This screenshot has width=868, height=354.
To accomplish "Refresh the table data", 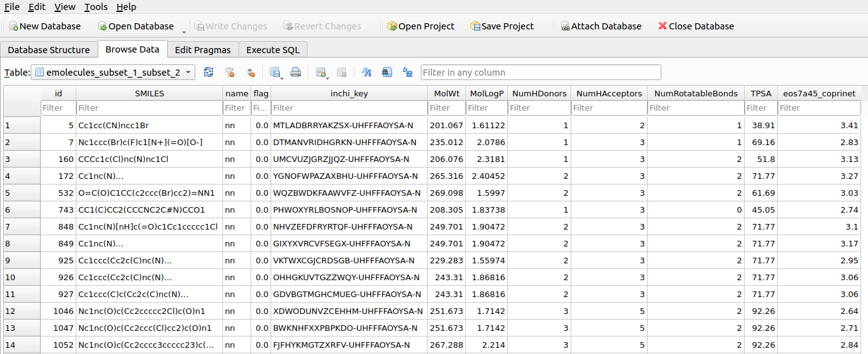I will click(209, 73).
